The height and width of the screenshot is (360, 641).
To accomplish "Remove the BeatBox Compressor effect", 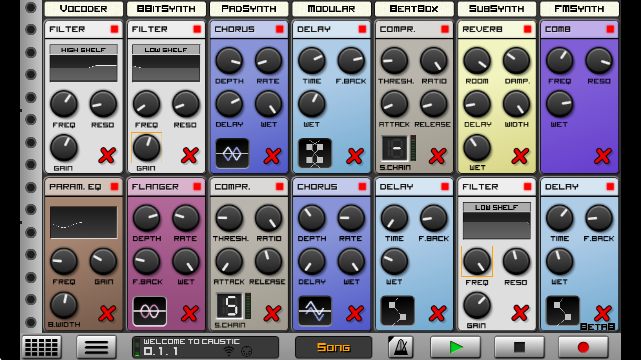I will pyautogui.click(x=437, y=156).
